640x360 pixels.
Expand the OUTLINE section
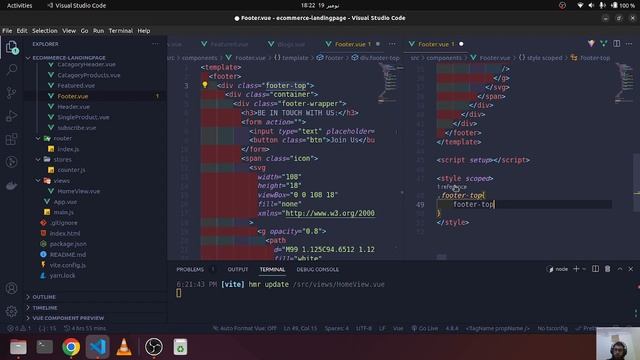point(44,297)
